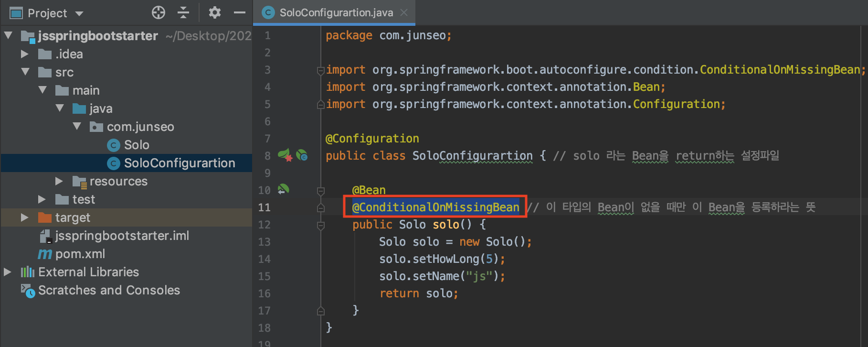Select the SoloConfigurartion.java editor tab
Viewport: 868px width, 347px height.
(x=334, y=12)
